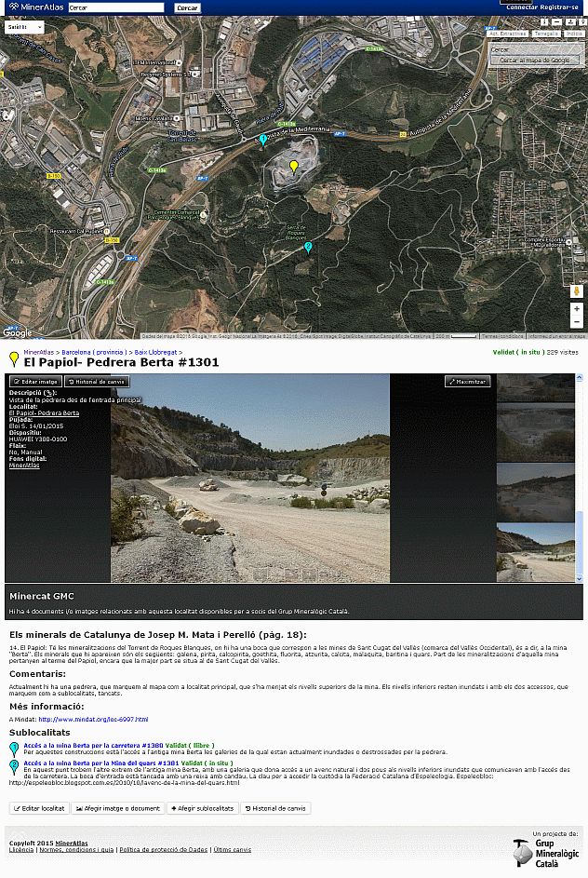Screen dimensions: 588x878
Task: Click Grup Mineralògic Català logo
Action: click(546, 852)
